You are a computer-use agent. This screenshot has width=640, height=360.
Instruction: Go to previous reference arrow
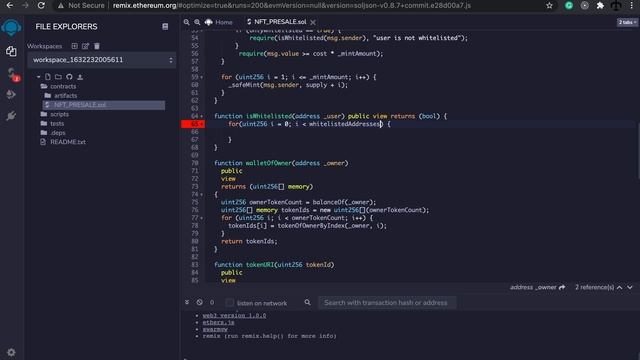[x=620, y=287]
